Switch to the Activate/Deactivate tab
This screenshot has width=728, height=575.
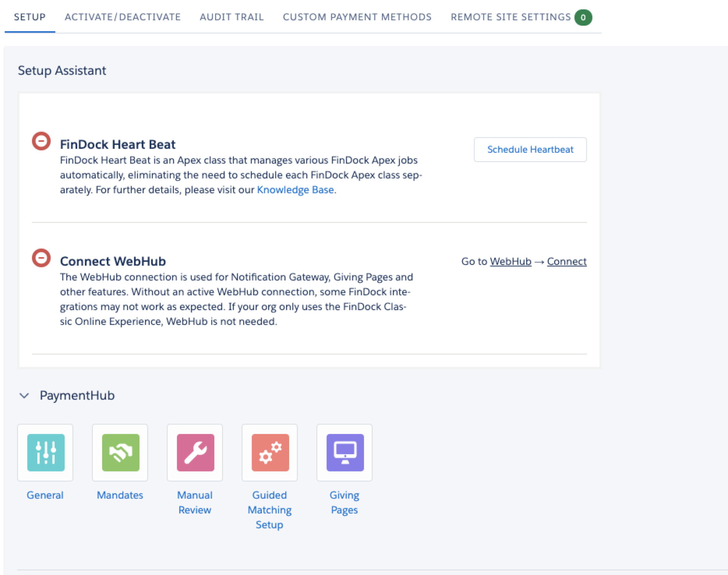click(x=122, y=17)
